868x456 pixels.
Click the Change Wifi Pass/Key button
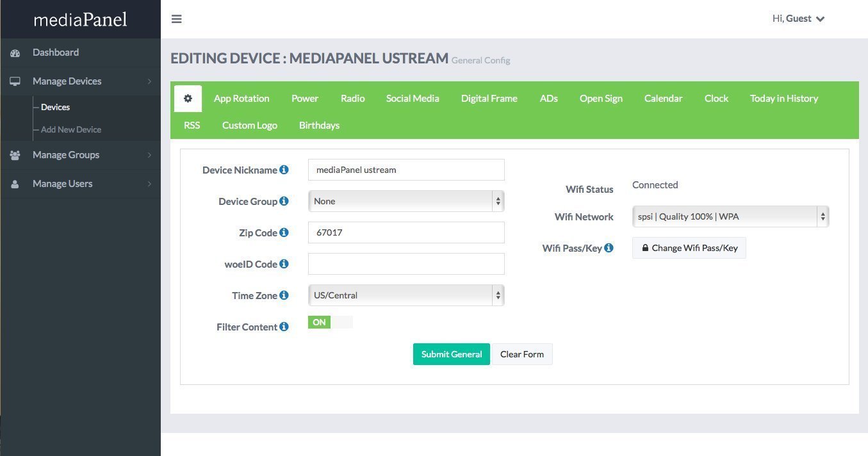pos(689,248)
